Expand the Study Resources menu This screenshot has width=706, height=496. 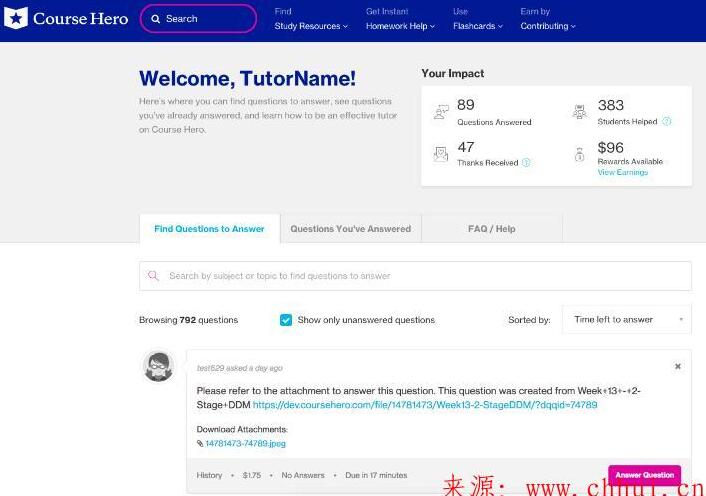pos(311,26)
